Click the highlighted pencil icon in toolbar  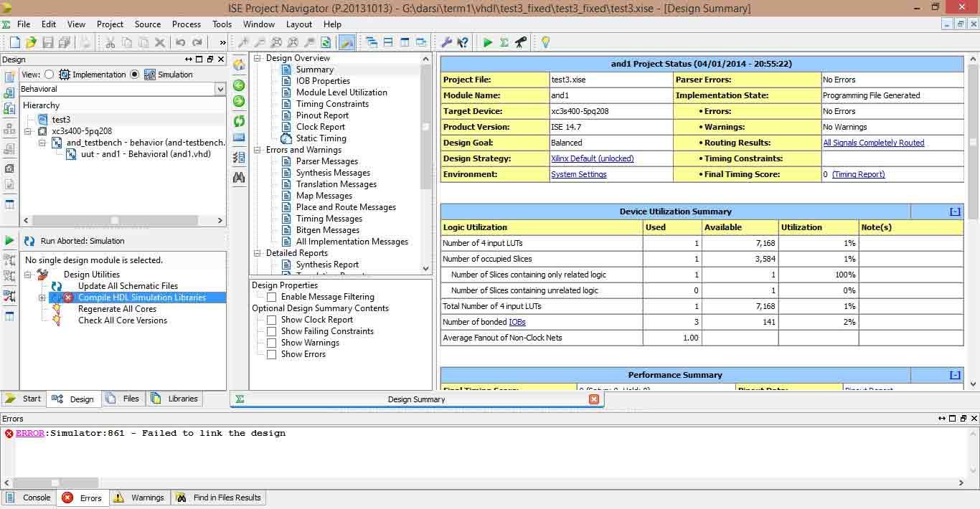[x=347, y=42]
